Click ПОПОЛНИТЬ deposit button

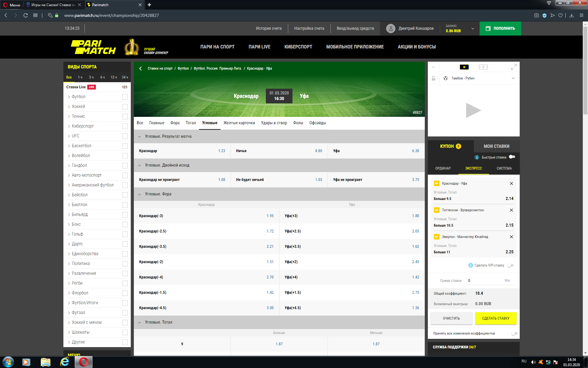pos(500,29)
